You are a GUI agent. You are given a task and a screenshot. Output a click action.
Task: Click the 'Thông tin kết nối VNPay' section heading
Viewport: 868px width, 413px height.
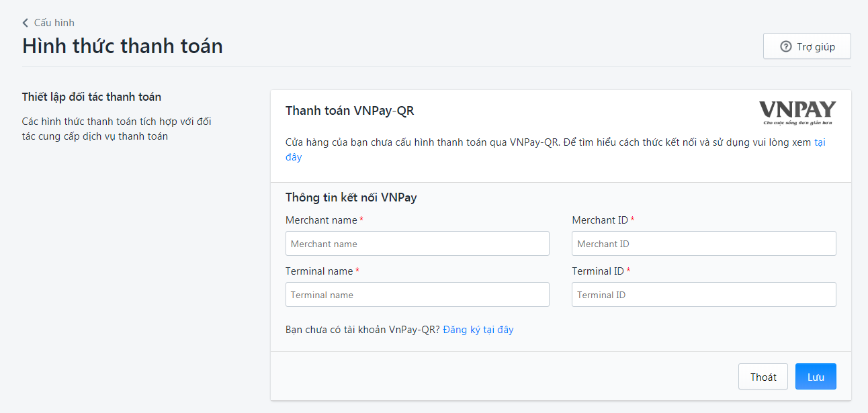tap(351, 197)
